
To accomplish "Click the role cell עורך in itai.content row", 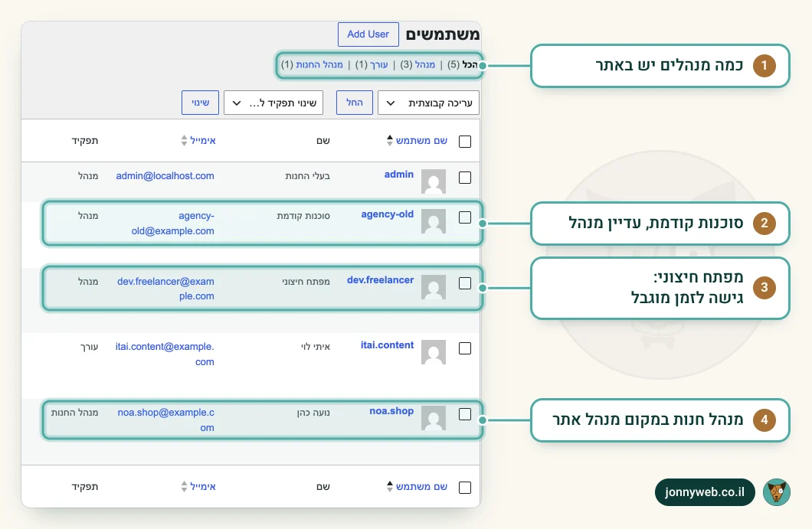I will tap(89, 347).
